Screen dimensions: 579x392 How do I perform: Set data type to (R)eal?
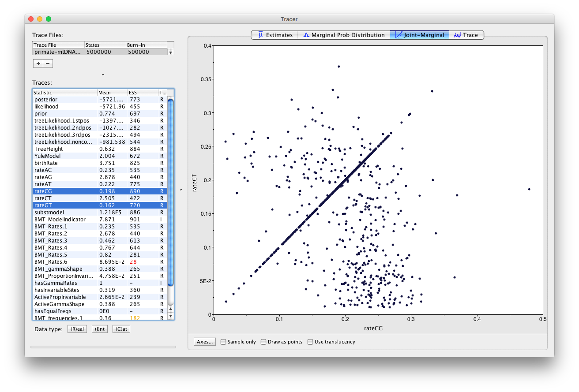(x=77, y=329)
